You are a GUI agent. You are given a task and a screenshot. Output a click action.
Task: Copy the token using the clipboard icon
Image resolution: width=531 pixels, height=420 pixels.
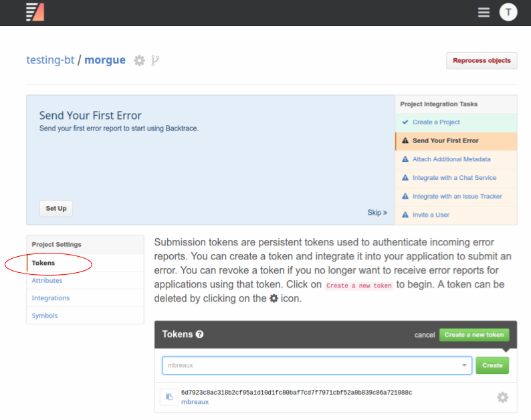coord(169,397)
